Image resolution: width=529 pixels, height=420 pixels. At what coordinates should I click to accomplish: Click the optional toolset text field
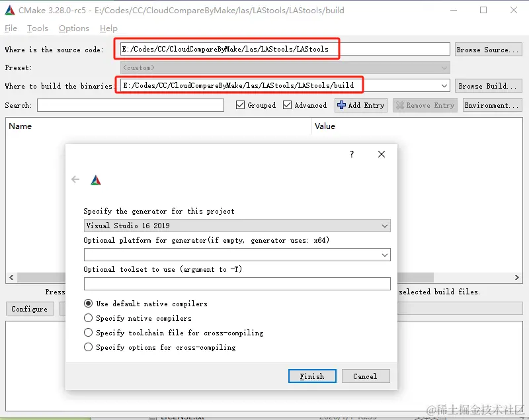(237, 284)
